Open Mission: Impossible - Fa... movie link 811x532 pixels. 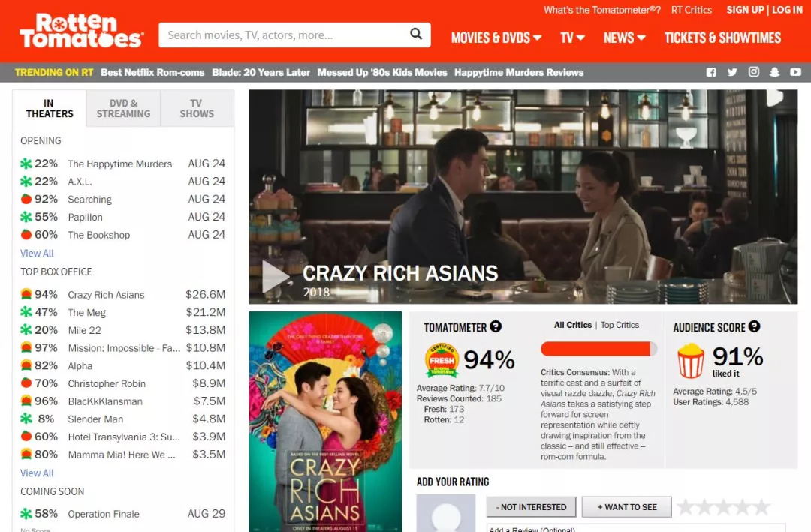(x=124, y=348)
